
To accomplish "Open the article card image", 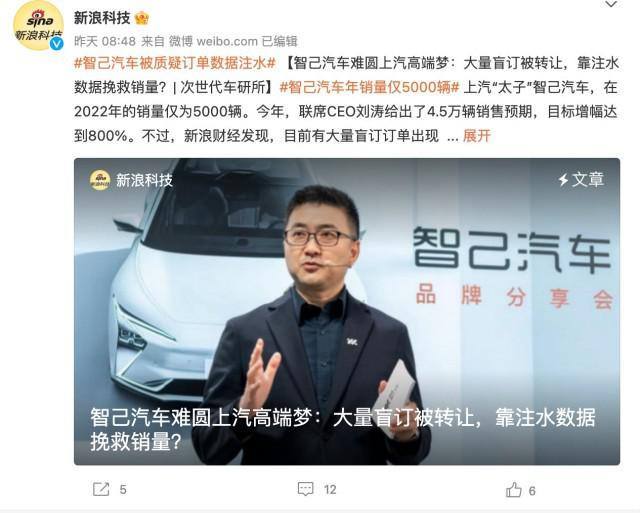I will pos(347,312).
